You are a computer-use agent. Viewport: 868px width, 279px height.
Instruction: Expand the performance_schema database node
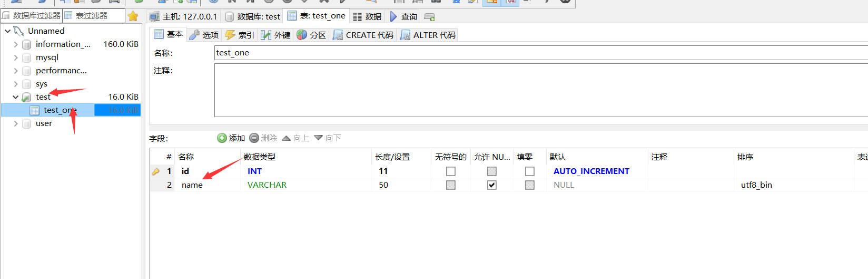point(16,71)
